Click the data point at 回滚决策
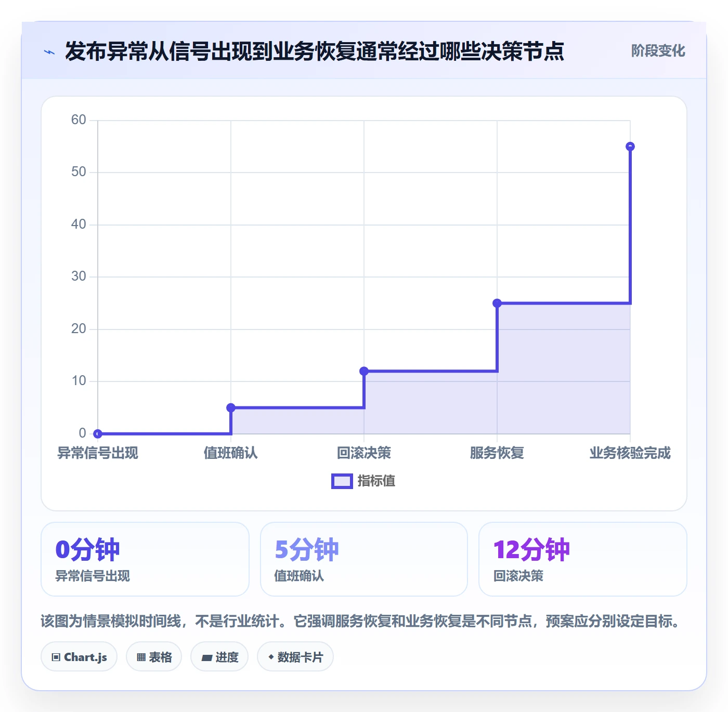The width and height of the screenshot is (728, 712). [364, 371]
